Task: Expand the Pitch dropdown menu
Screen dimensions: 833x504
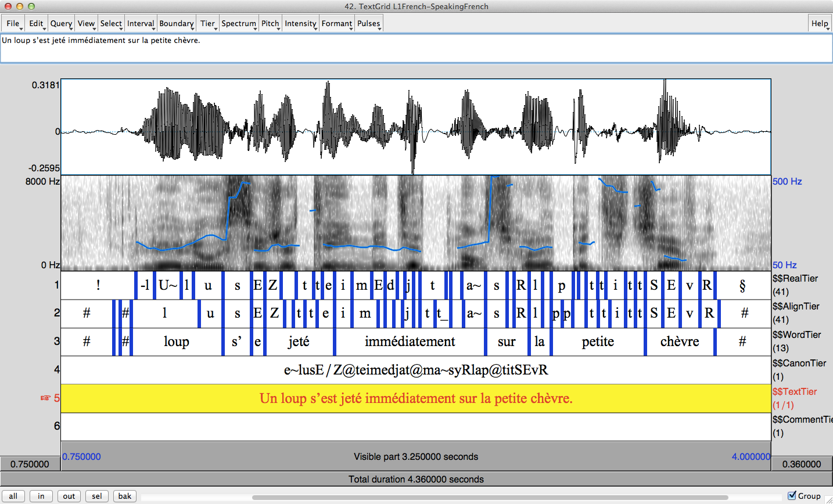Action: pyautogui.click(x=270, y=24)
